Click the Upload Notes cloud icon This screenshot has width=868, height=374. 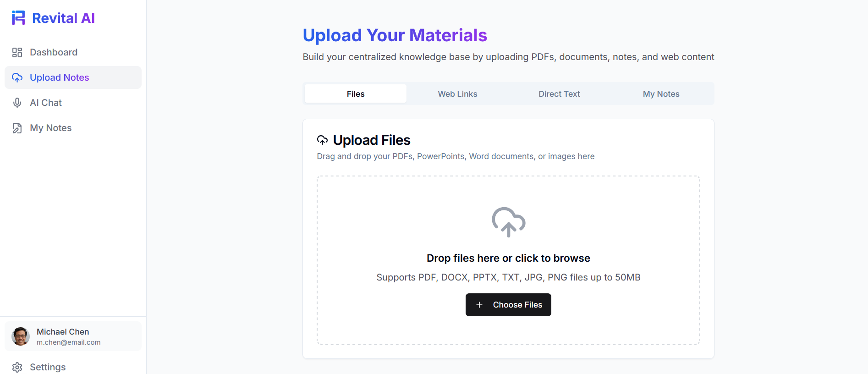click(17, 77)
